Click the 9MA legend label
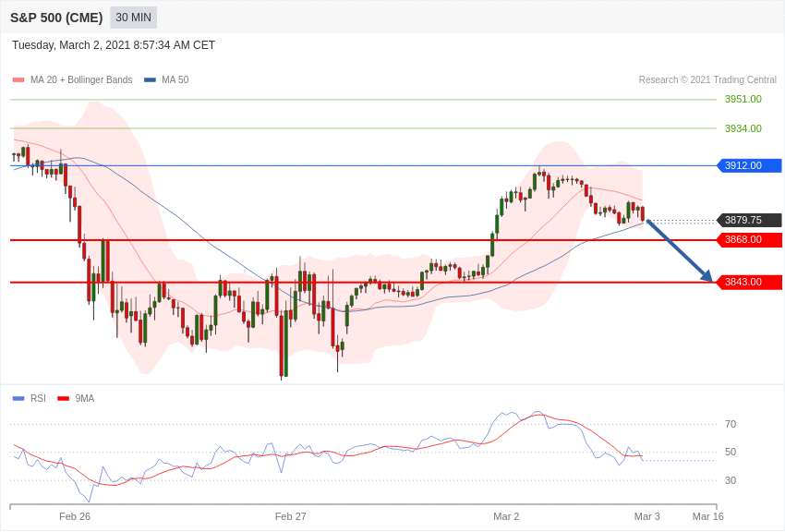Image resolution: width=785 pixels, height=532 pixels. [x=85, y=398]
